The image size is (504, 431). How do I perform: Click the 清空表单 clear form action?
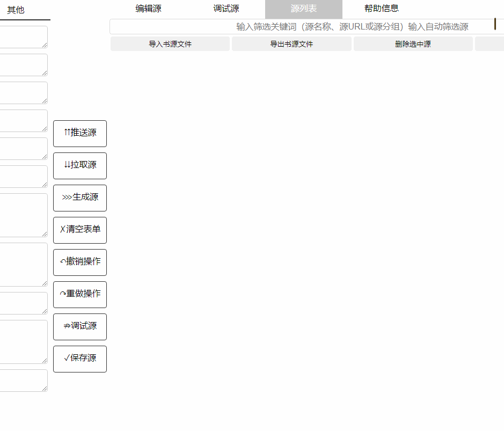coord(79,230)
